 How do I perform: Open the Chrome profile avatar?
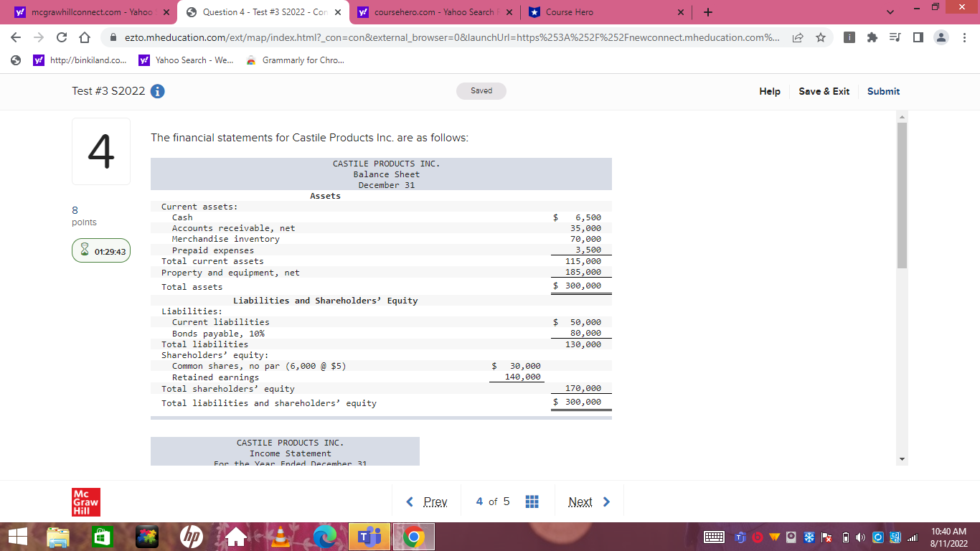coord(942,37)
